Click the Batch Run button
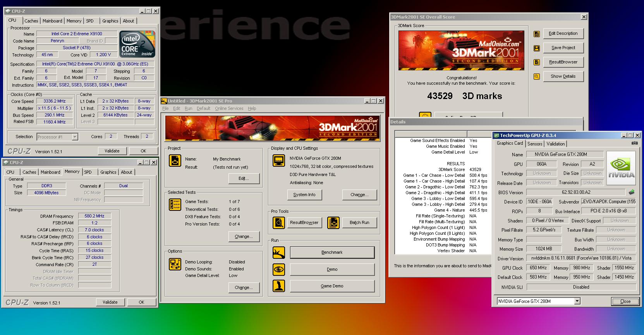Viewport: 644px width, 335px height. coord(359,222)
